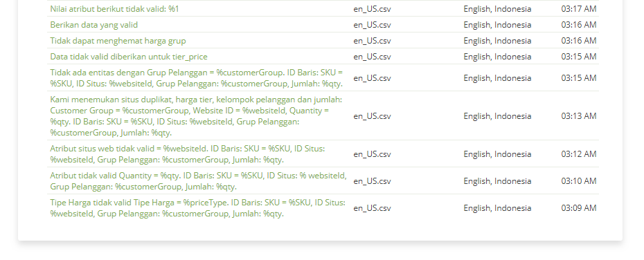Select en_US.csv in 'Tidak dapat menghemat' row
644x260 pixels.
pos(372,41)
